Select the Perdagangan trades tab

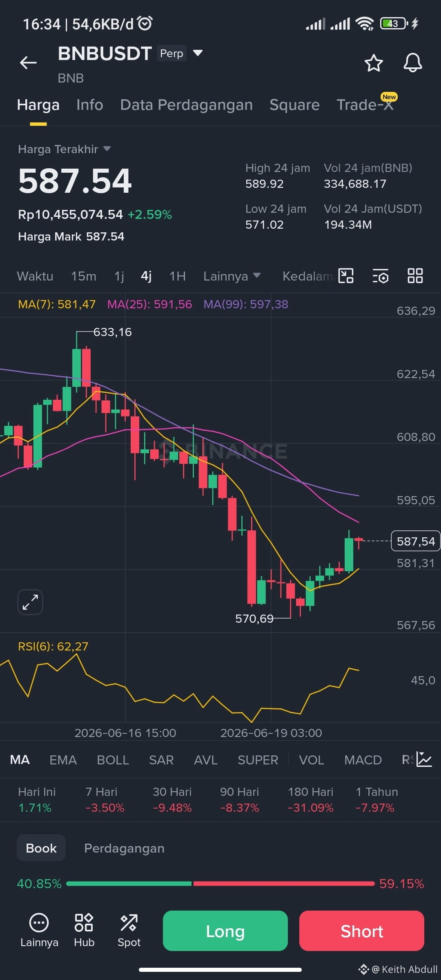coord(124,848)
